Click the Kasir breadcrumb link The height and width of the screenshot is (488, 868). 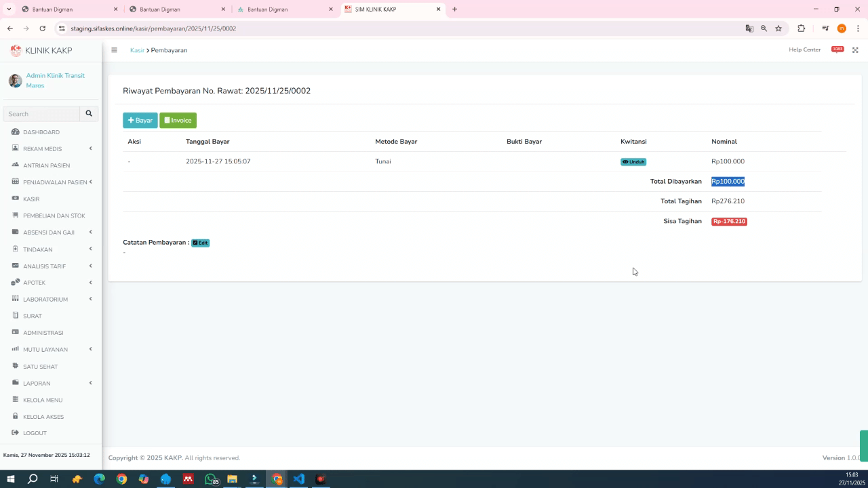click(x=137, y=50)
